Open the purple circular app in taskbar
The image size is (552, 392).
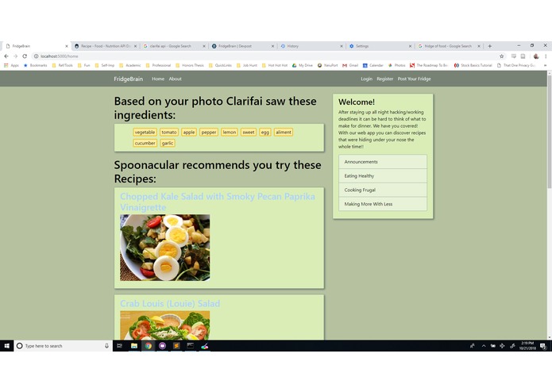pyautogui.click(x=162, y=346)
